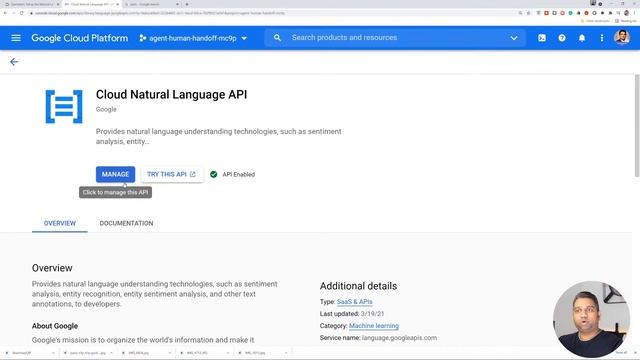This screenshot has height=360, width=640.
Task: Click the Google Cloud Platform logo
Action: [x=80, y=38]
